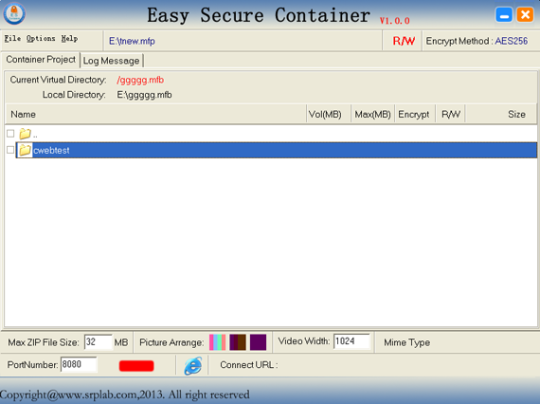This screenshot has width=540, height=404.
Task: Check the box beside parent directory row
Action: click(x=11, y=133)
